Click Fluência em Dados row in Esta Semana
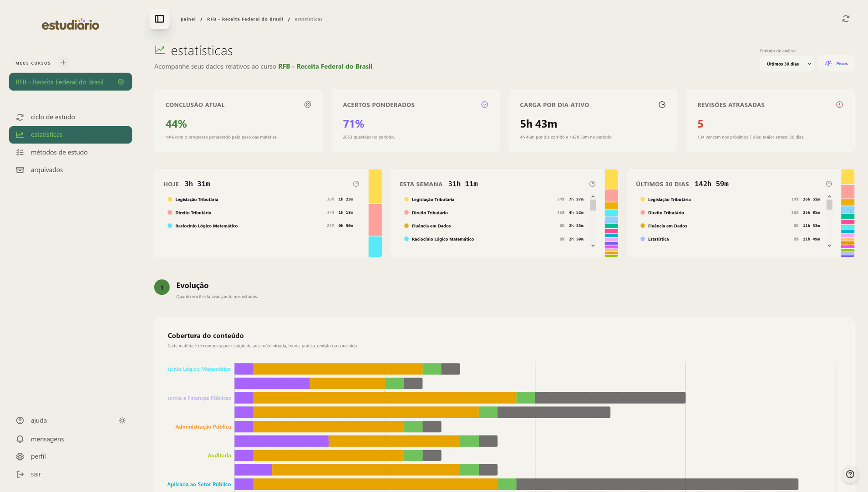This screenshot has width=868, height=492. (494, 226)
